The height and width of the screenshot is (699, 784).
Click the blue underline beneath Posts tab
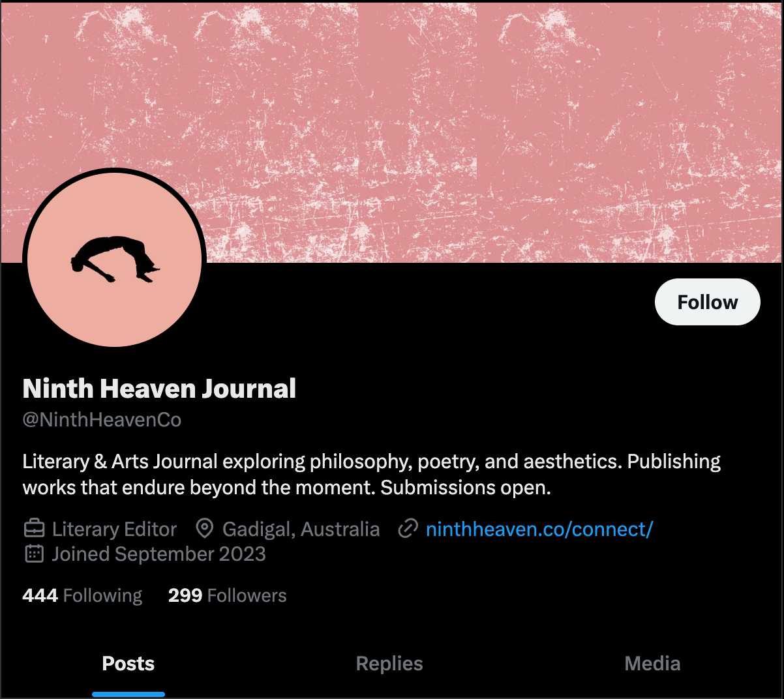coord(128,694)
